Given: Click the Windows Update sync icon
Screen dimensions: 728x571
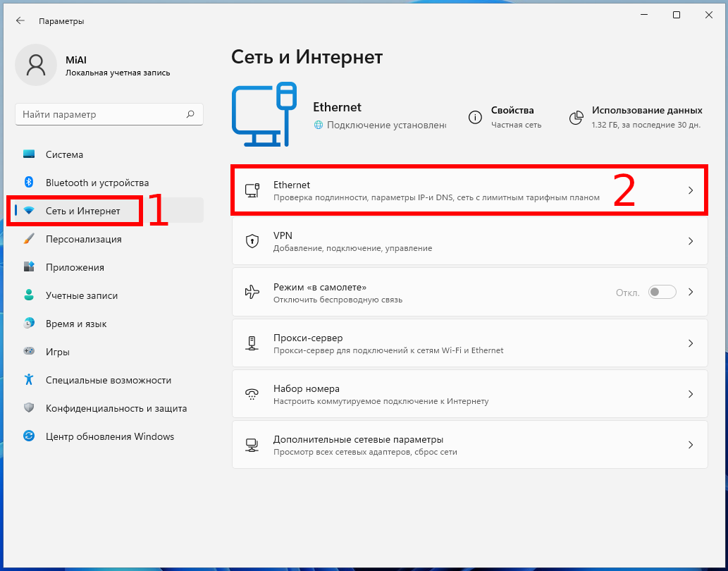Looking at the screenshot, I should pyautogui.click(x=29, y=436).
